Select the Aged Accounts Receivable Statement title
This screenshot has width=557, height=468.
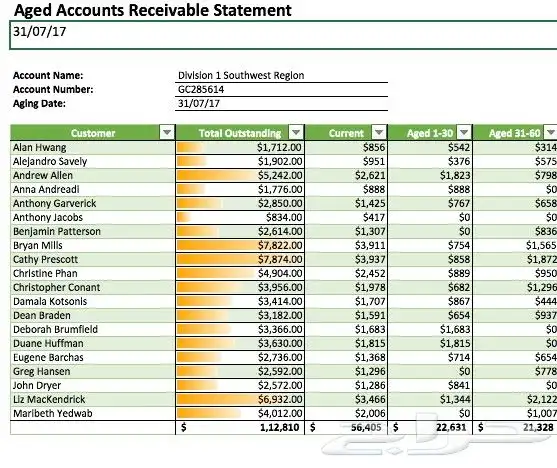click(x=152, y=10)
